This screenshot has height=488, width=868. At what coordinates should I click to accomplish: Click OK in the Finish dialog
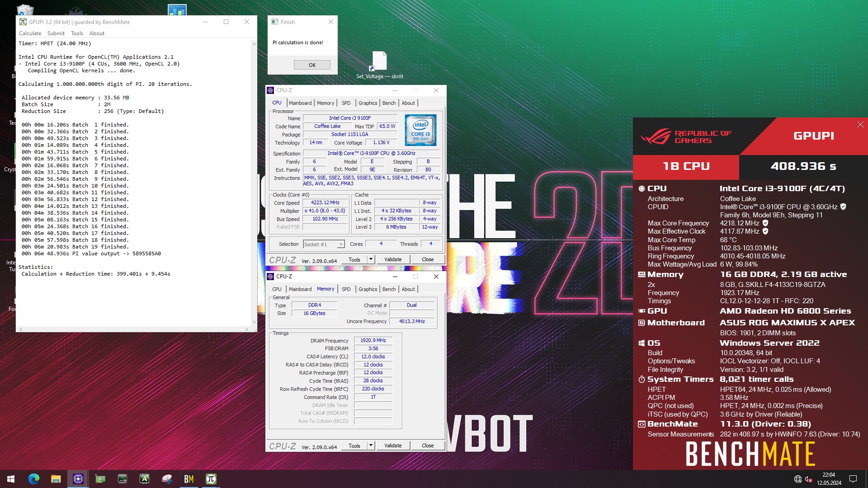(x=312, y=65)
